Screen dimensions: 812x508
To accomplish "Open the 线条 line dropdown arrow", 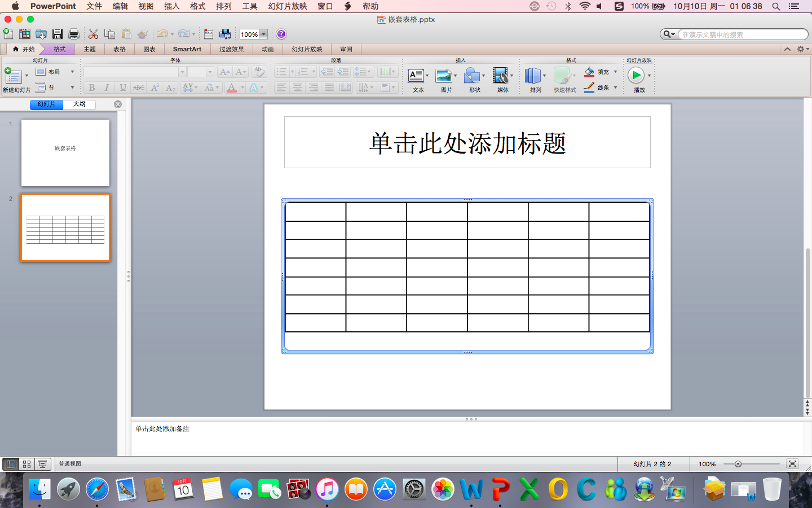I will pos(615,87).
